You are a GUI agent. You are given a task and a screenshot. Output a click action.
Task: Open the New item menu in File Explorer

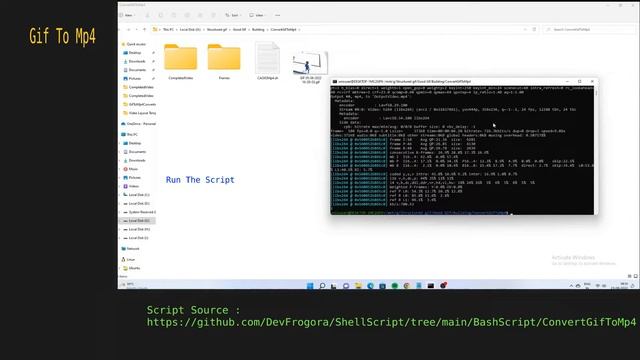(x=127, y=15)
